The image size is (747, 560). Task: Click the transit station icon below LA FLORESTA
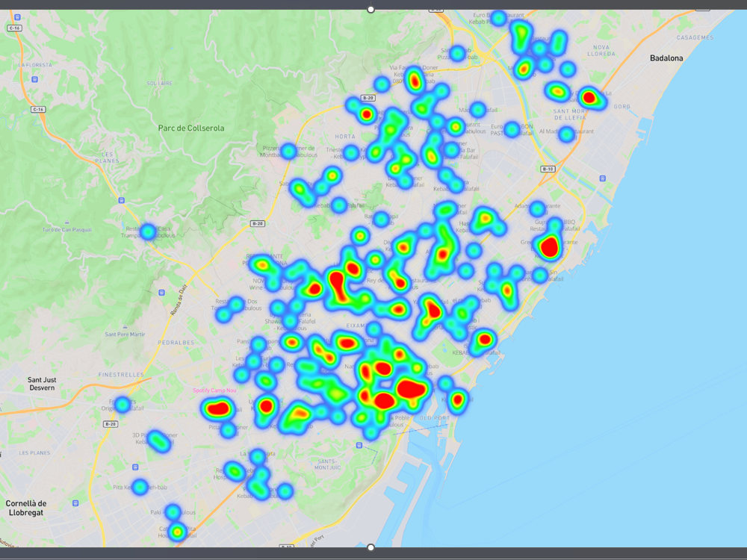click(34, 80)
